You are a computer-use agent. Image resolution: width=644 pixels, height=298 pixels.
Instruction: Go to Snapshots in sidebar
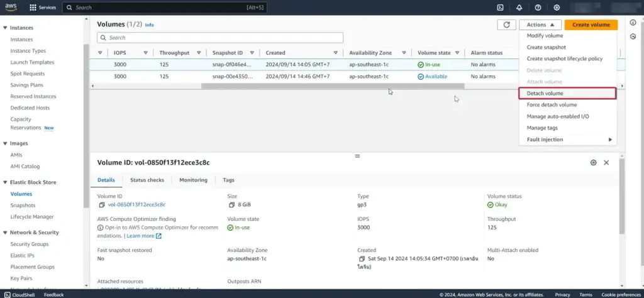[23, 205]
